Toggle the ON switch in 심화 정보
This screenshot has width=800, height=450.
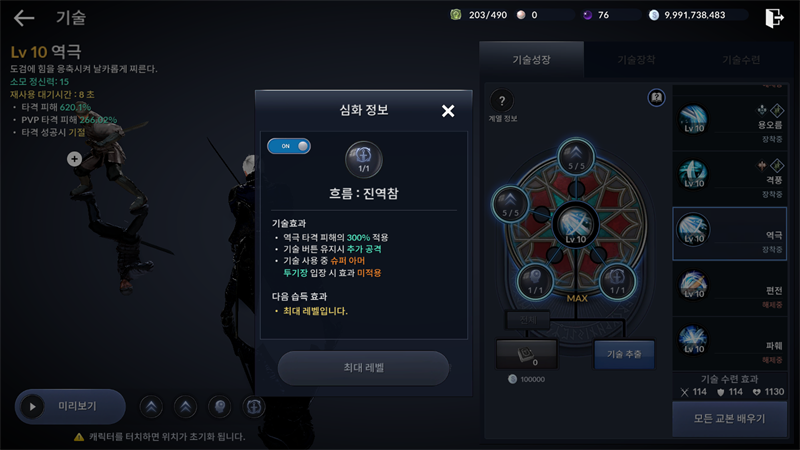click(289, 146)
